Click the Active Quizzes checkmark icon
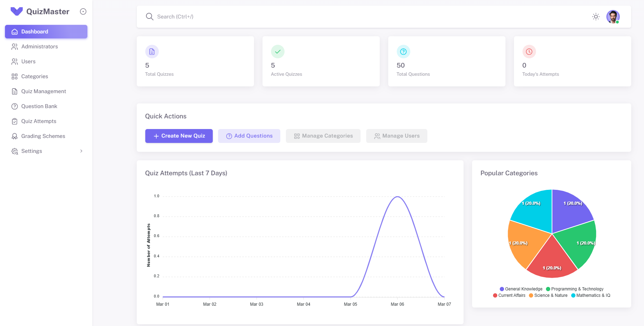 coord(278,52)
